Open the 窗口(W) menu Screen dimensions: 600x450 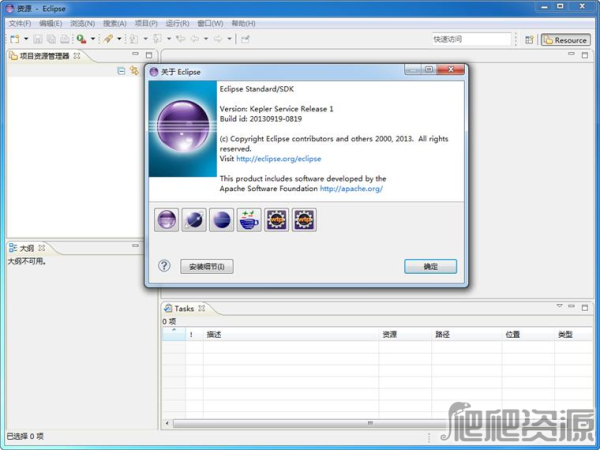[x=210, y=23]
